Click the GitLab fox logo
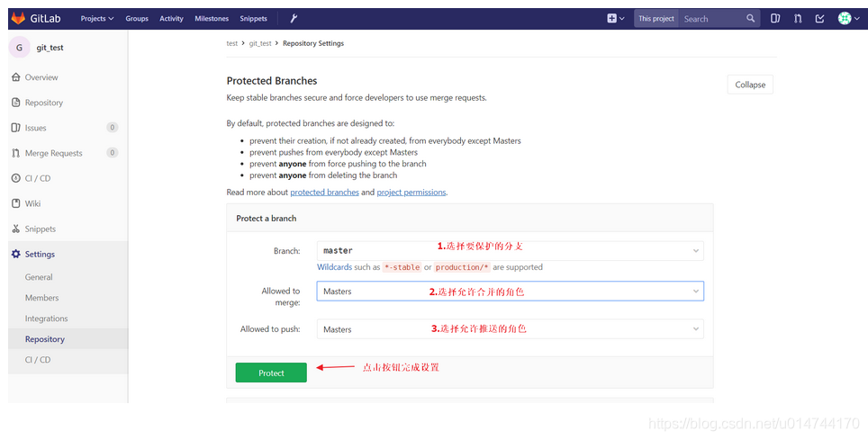868x440 pixels. [18, 18]
